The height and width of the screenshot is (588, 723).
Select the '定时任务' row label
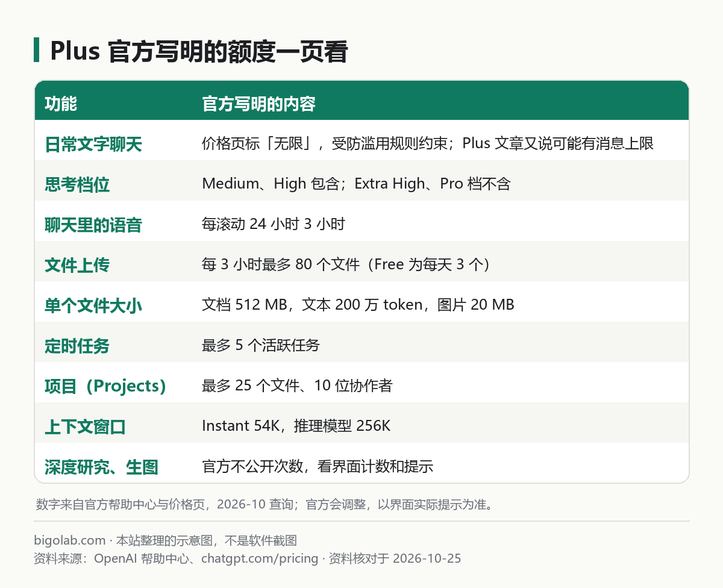point(77,346)
